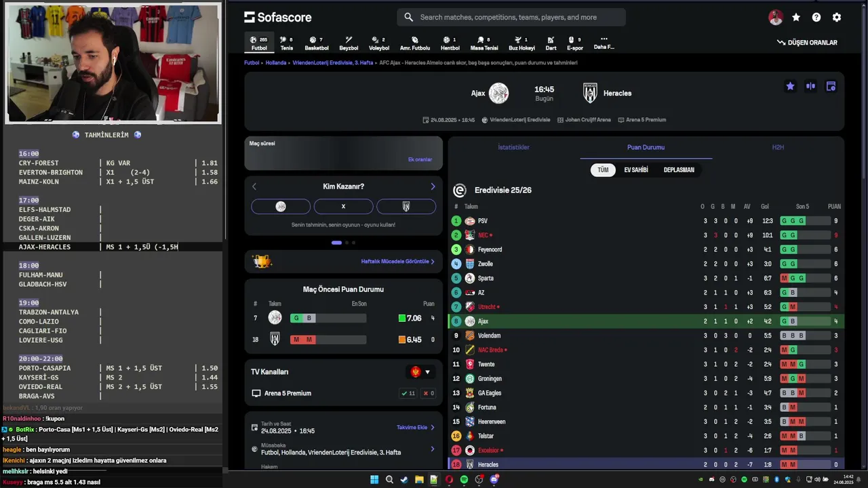Screen dimensions: 868x488
Task: Go to previous Kim Kazanır card
Action: pyautogui.click(x=254, y=186)
